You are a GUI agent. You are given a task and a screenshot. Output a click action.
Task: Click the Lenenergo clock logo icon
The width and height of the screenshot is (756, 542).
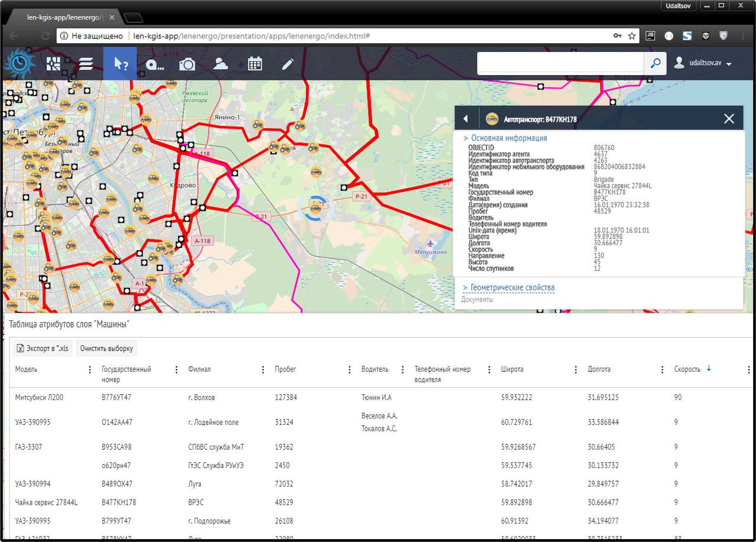tap(19, 64)
